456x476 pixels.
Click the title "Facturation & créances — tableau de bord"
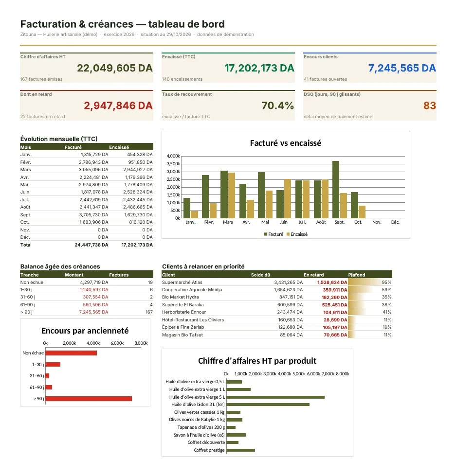(x=123, y=24)
